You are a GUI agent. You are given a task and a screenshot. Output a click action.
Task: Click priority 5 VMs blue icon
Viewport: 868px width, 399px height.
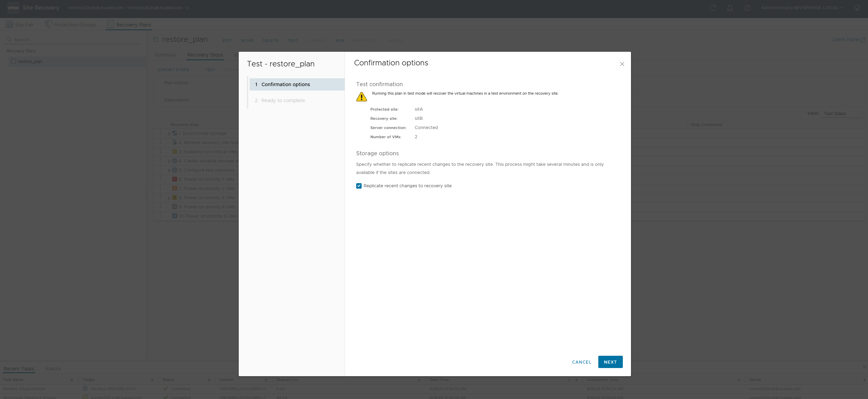tap(175, 216)
